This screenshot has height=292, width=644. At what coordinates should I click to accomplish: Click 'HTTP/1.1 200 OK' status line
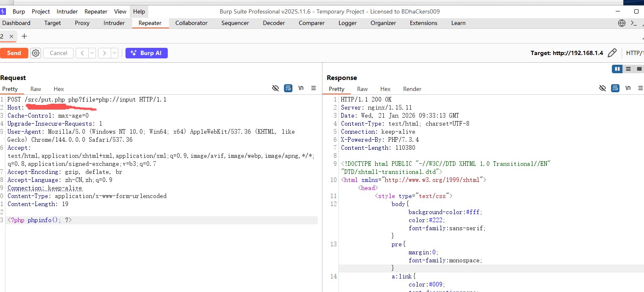click(366, 99)
